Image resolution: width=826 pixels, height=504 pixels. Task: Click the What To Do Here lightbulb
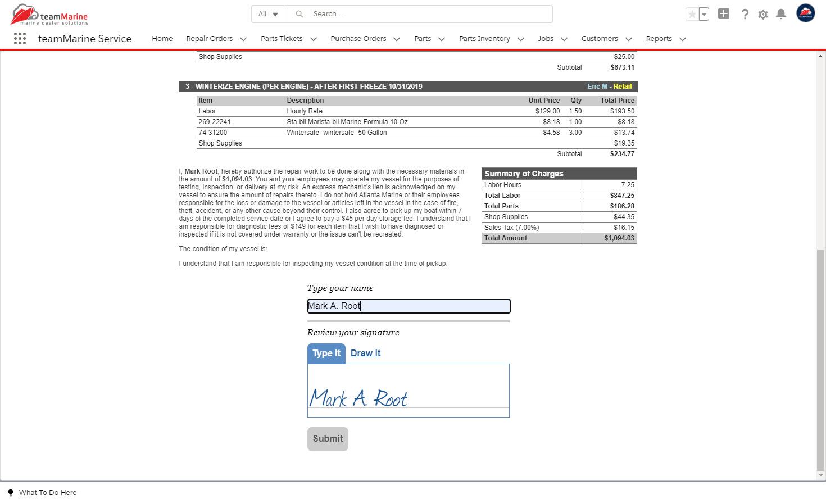[11, 493]
